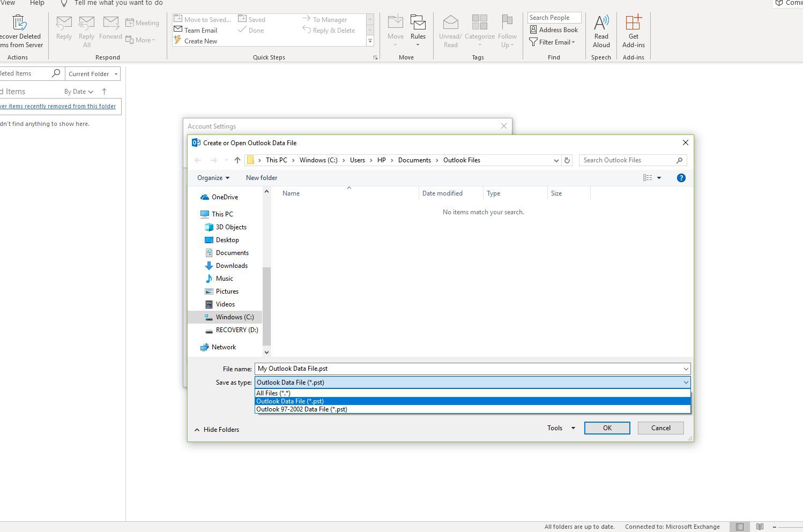Open the view options dropdown
Viewport: 803px width, 532px height.
[659, 178]
